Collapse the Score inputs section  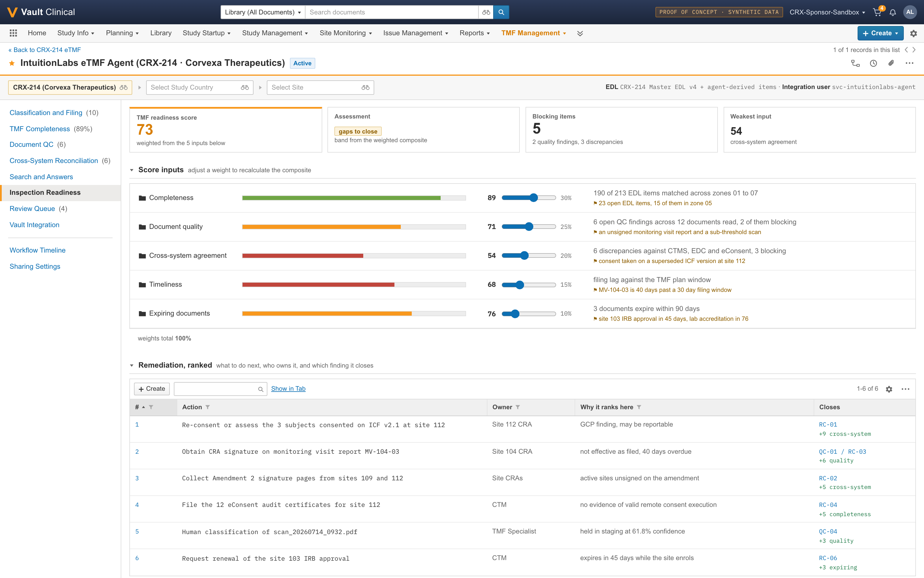[x=132, y=170]
